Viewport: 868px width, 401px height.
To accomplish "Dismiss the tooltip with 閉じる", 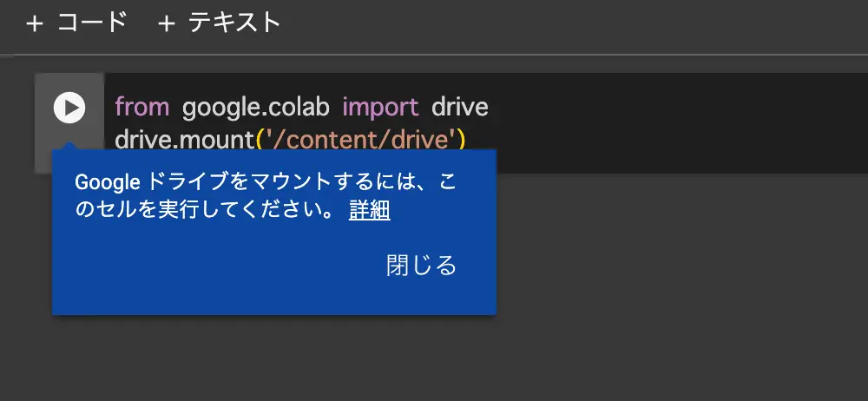I will (x=421, y=266).
